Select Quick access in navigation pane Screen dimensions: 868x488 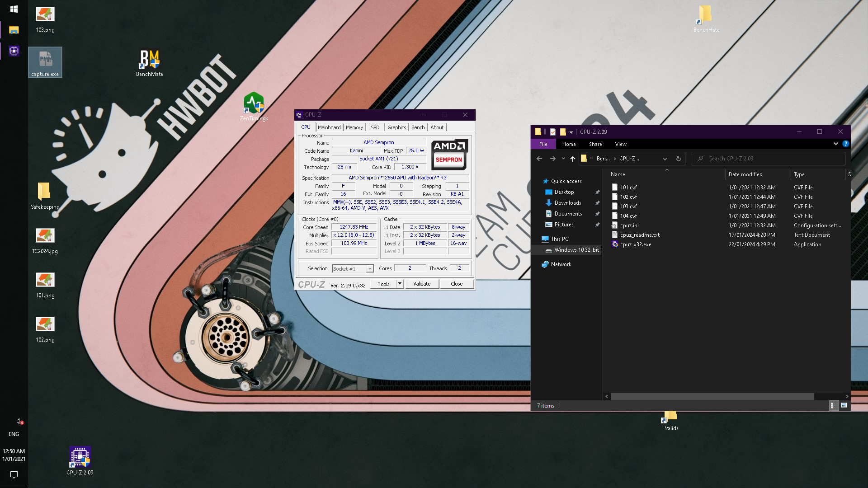pos(566,181)
